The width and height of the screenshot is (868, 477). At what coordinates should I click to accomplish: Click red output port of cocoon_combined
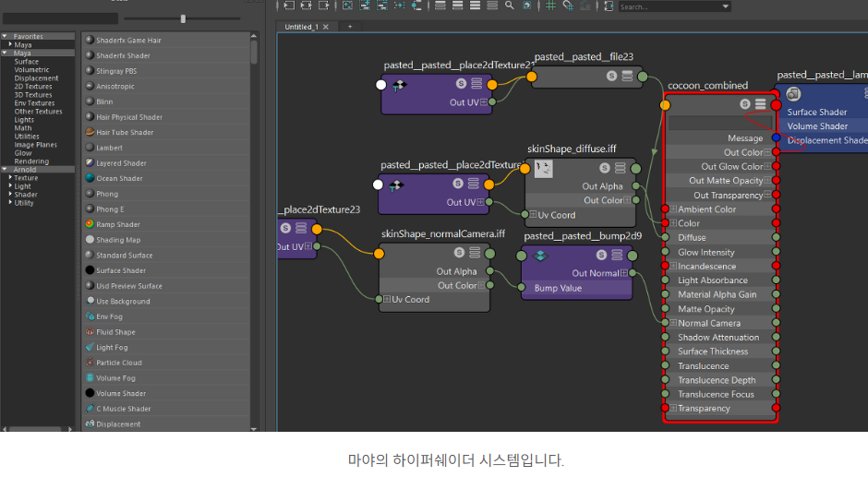pos(776,104)
